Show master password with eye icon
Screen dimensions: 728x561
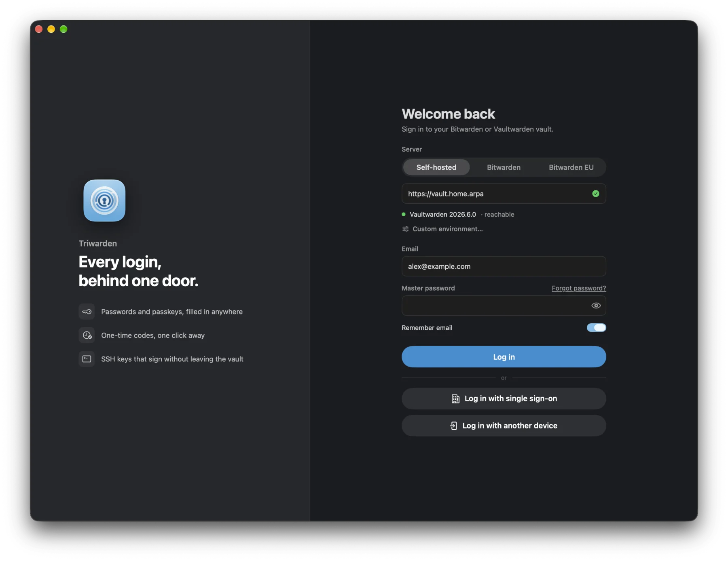[596, 306]
